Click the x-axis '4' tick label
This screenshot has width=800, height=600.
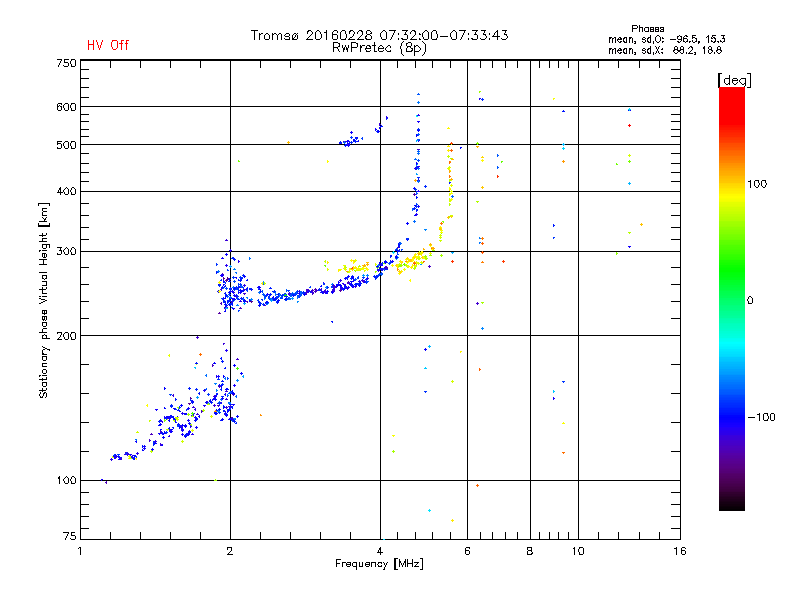pyautogui.click(x=380, y=551)
